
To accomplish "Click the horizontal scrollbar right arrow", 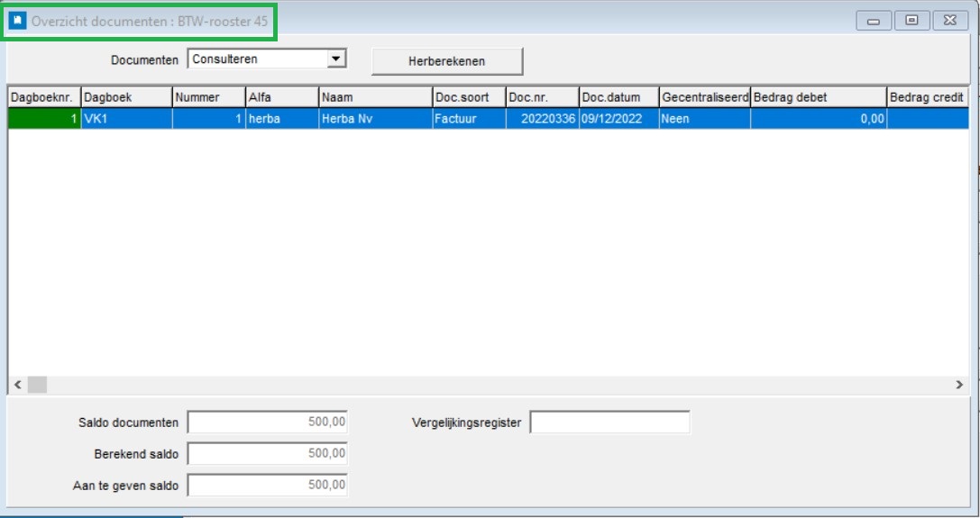I will [959, 385].
